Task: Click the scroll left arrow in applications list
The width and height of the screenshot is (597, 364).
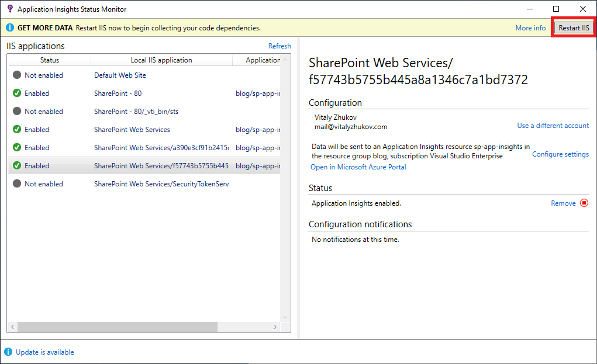Action: pyautogui.click(x=12, y=327)
